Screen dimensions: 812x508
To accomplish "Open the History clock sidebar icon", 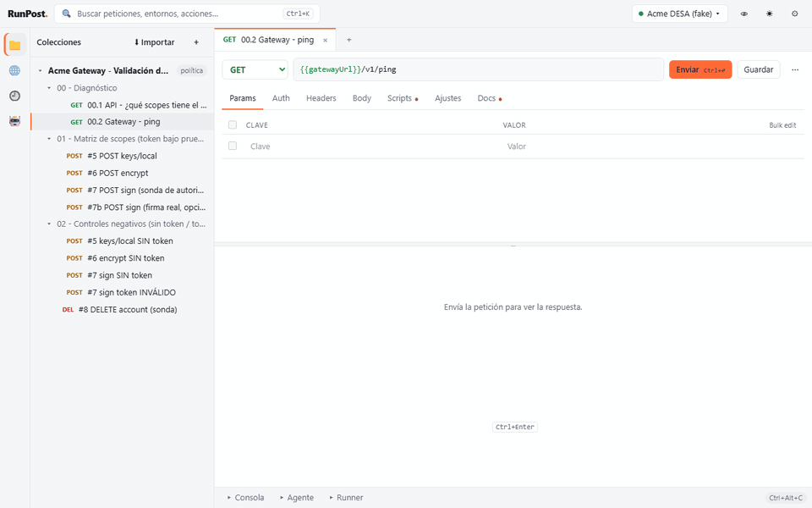I will pos(15,96).
